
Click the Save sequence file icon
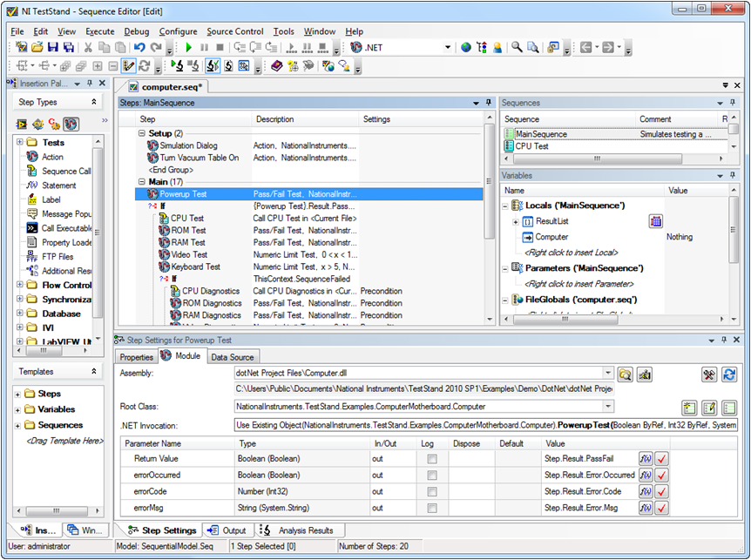click(x=53, y=47)
